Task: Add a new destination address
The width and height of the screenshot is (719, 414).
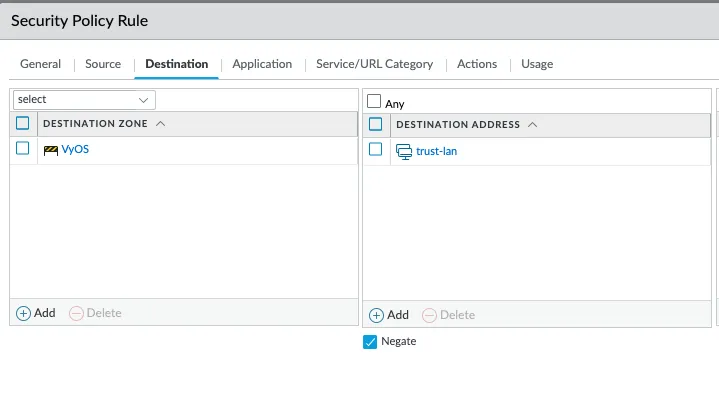Action: coord(389,315)
